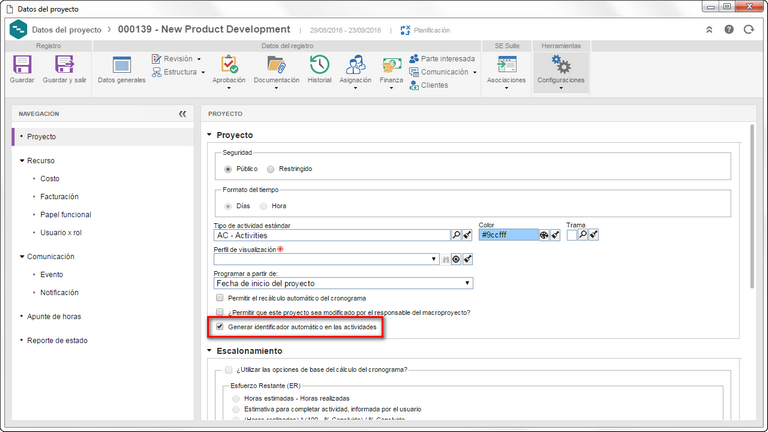Click the Revisión ribbon icon
768x432 pixels.
156,59
